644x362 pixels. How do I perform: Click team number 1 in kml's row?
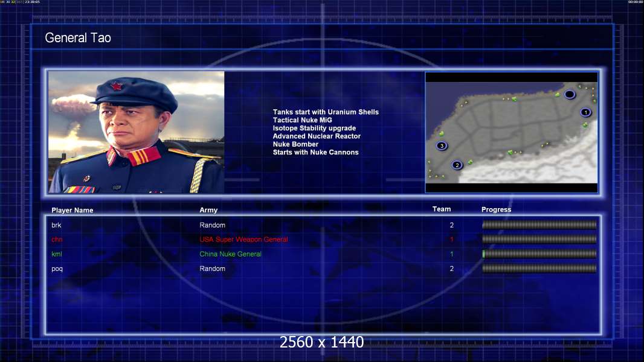(452, 254)
